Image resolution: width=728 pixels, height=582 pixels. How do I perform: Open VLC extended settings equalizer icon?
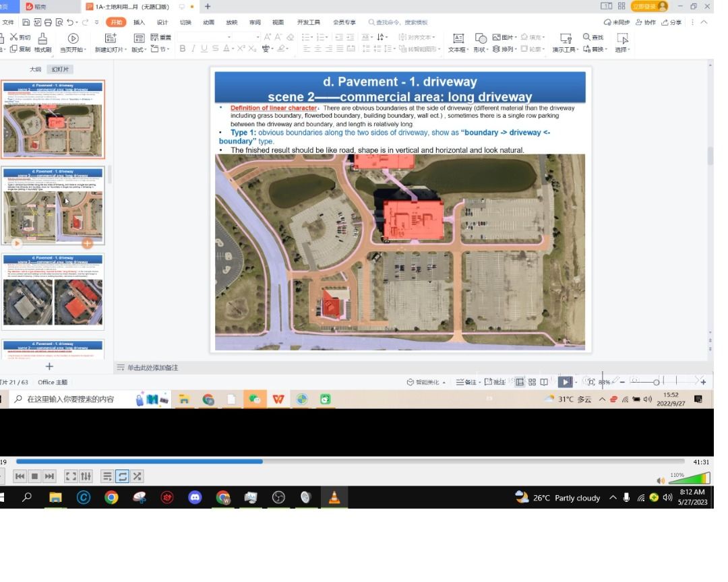[x=86, y=476]
